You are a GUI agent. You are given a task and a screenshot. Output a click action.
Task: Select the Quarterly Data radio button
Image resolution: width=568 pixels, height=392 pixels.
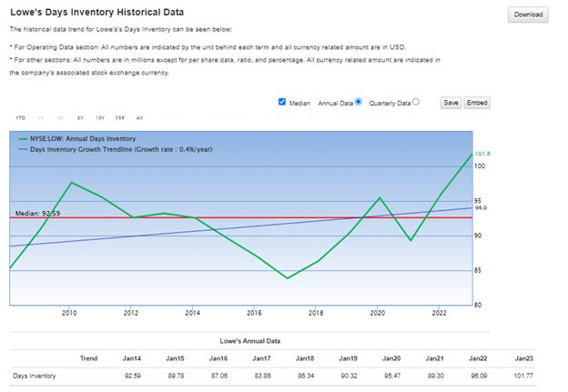[416, 102]
